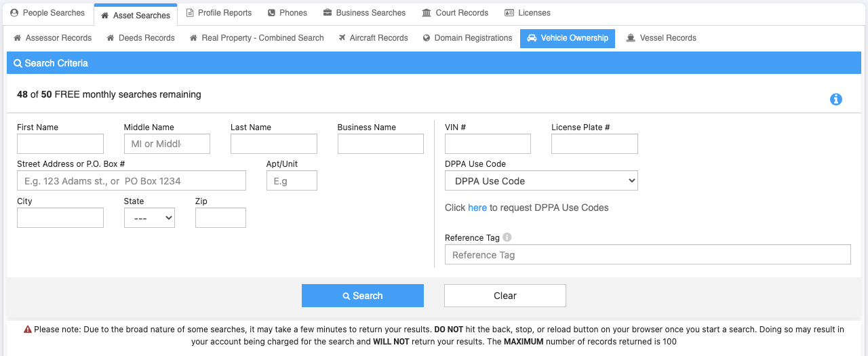The image size is (868, 356).
Task: Click the License Plate # field
Action: [x=594, y=144]
